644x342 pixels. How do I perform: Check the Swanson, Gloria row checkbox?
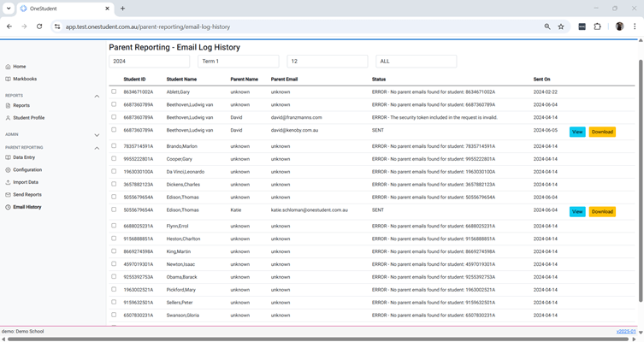(114, 315)
